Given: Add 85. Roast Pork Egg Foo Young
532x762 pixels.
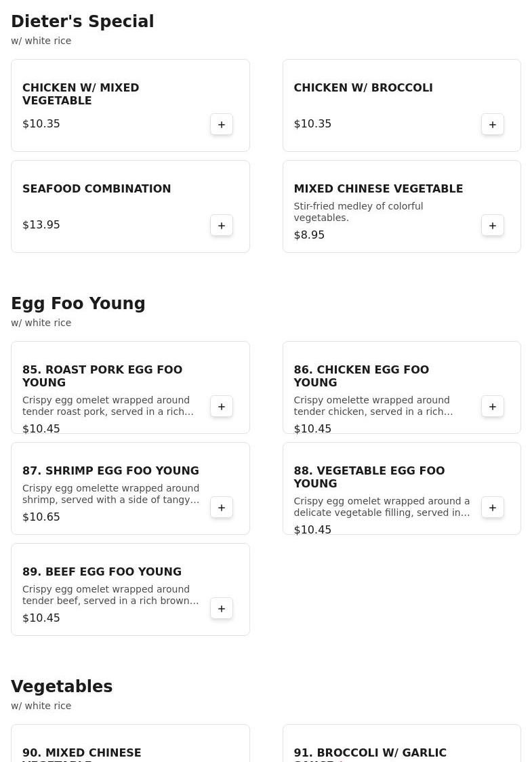Looking at the screenshot, I should click(222, 407).
